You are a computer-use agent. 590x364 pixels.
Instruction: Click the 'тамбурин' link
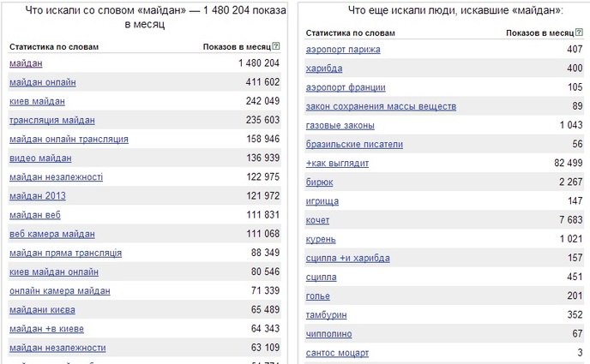[x=328, y=314]
